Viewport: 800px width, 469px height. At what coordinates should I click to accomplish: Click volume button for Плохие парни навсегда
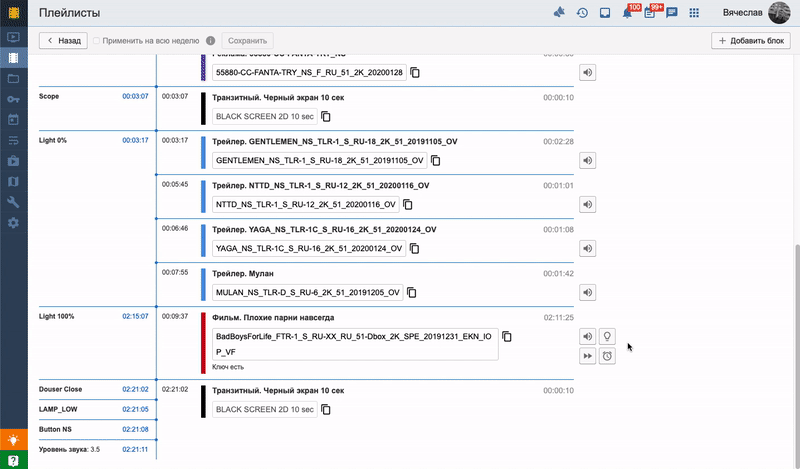pos(587,336)
